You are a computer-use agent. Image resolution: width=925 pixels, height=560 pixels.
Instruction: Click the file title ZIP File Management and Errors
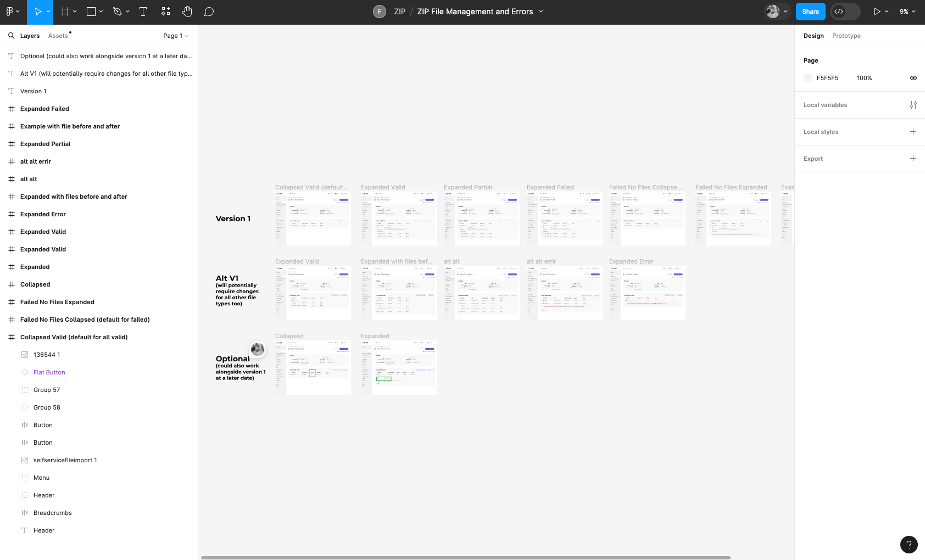point(475,12)
